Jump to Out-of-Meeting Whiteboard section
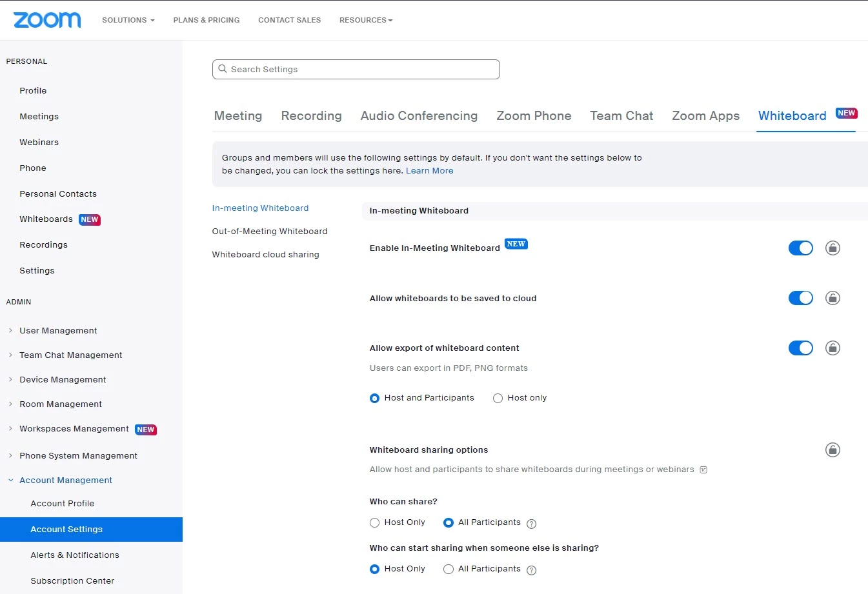 point(270,232)
